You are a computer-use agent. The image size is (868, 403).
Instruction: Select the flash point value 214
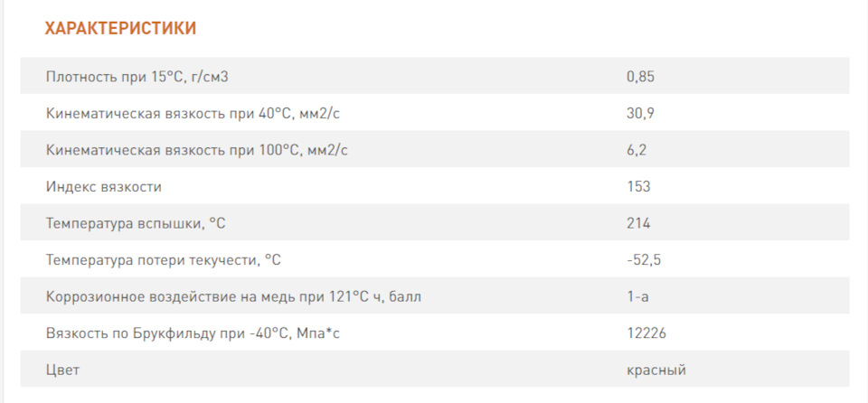[x=637, y=223]
